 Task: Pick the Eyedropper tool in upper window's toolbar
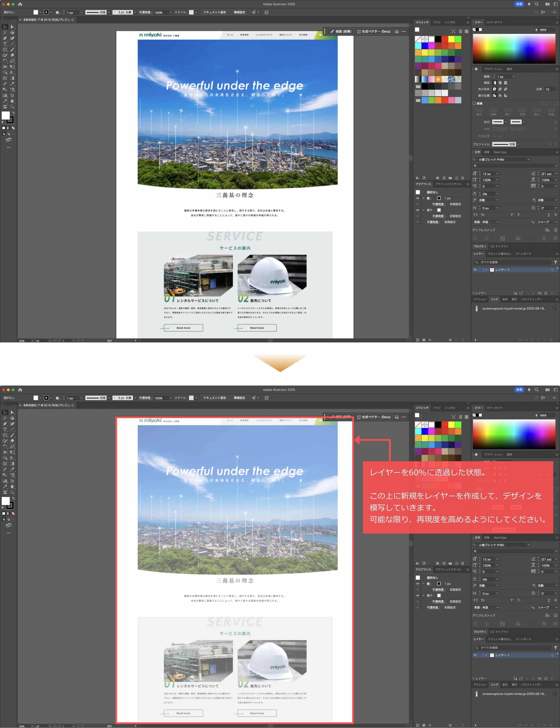(12, 84)
